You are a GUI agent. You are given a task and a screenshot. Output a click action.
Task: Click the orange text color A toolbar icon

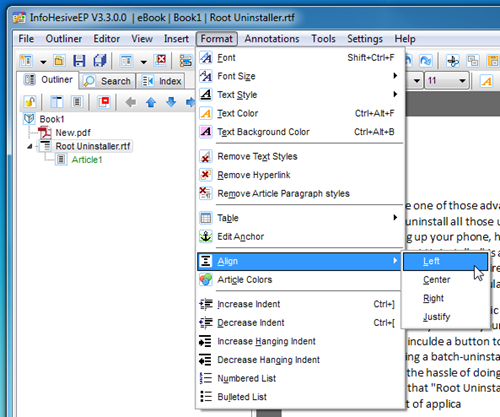(x=487, y=81)
